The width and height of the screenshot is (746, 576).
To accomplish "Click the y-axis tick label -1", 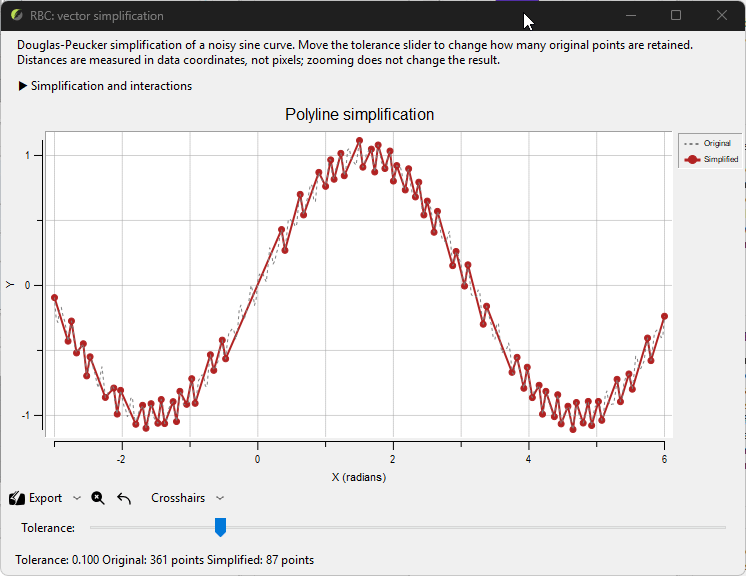I will 26,415.
